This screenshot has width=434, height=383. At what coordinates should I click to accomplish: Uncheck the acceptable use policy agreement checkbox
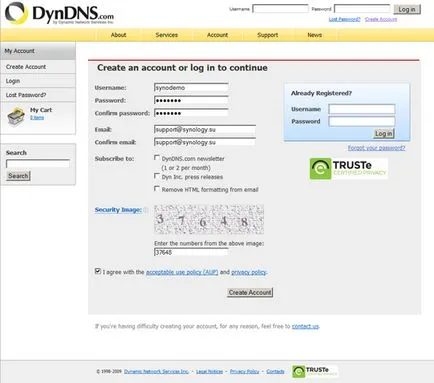click(x=98, y=271)
